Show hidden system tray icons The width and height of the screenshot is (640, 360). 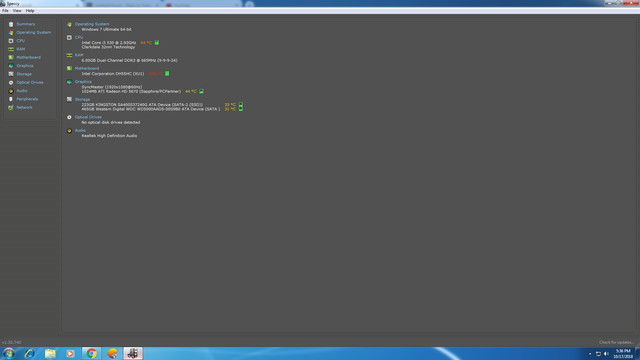pos(590,354)
